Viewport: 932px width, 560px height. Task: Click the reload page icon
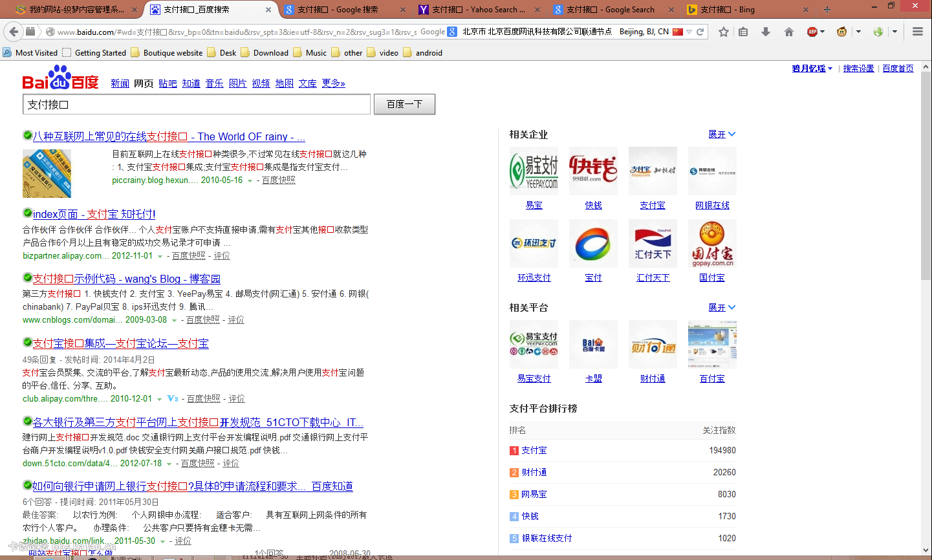click(700, 32)
